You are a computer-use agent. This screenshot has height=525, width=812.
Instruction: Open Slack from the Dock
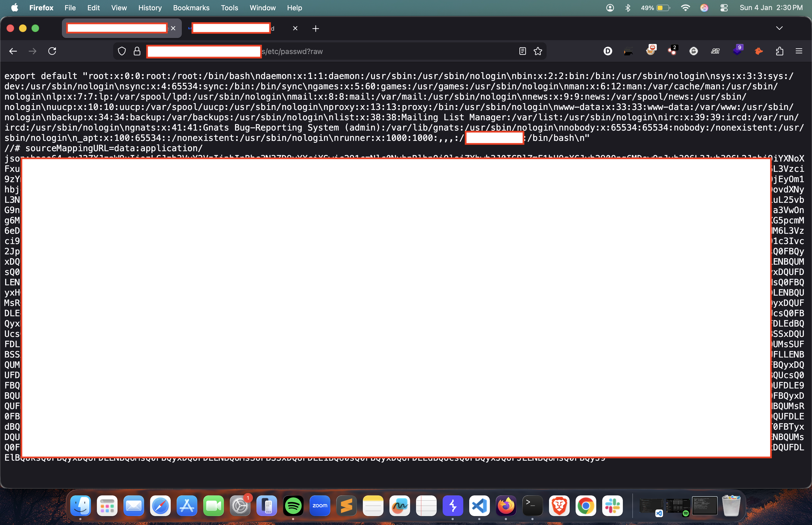point(612,505)
